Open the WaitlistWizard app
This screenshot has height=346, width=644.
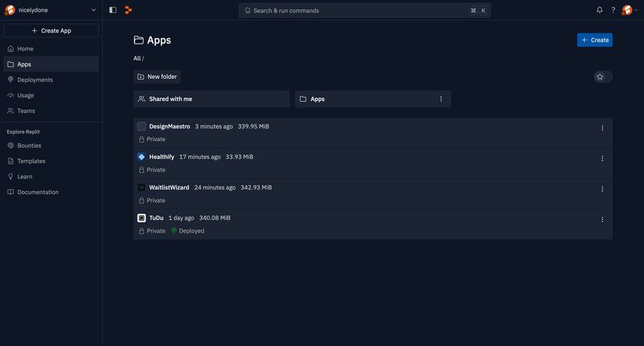(x=169, y=187)
